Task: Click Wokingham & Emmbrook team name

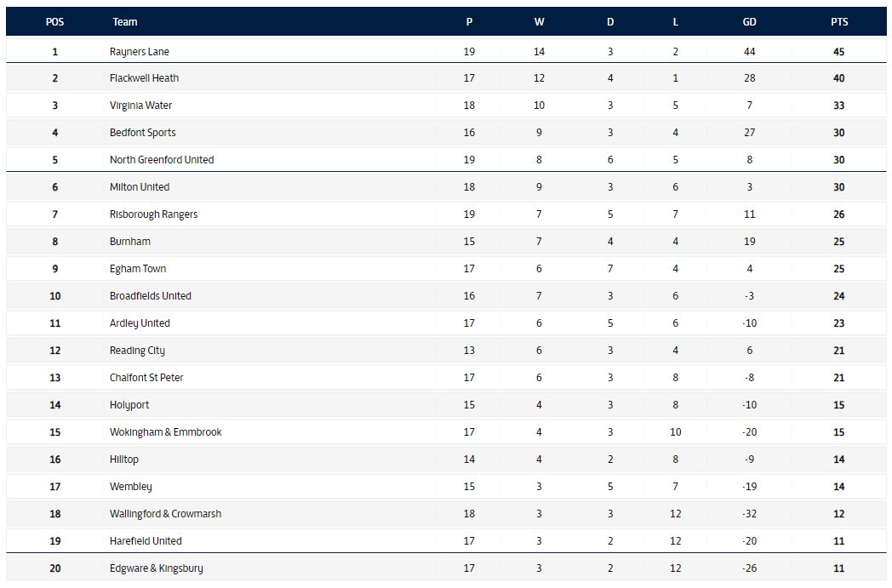Action: coord(165,432)
